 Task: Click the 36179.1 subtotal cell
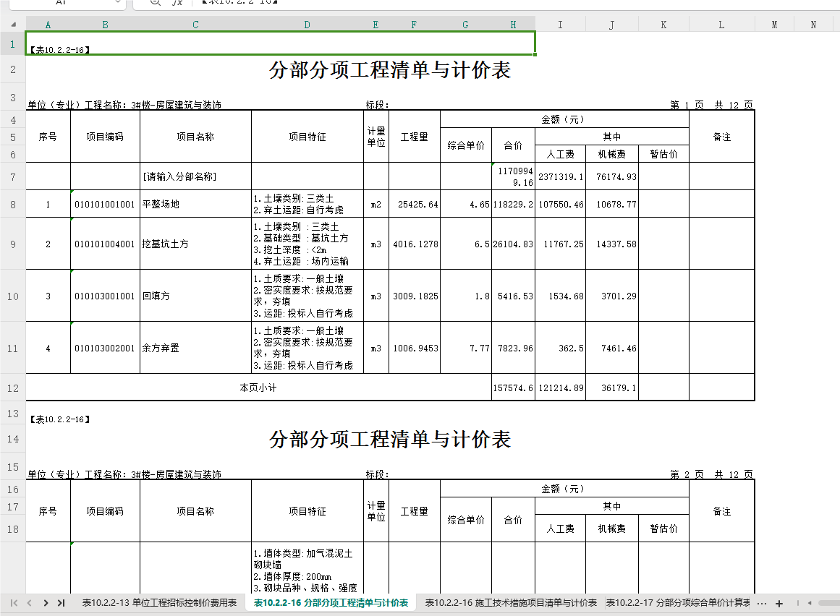click(x=612, y=388)
